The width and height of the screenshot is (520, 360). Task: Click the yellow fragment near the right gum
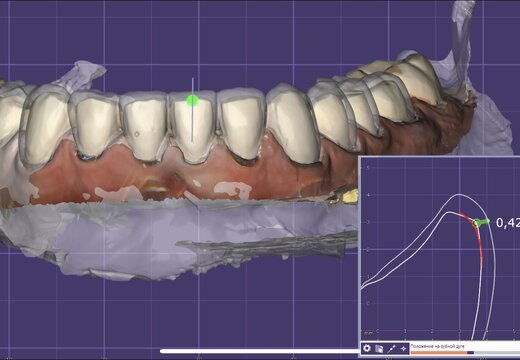point(350,196)
